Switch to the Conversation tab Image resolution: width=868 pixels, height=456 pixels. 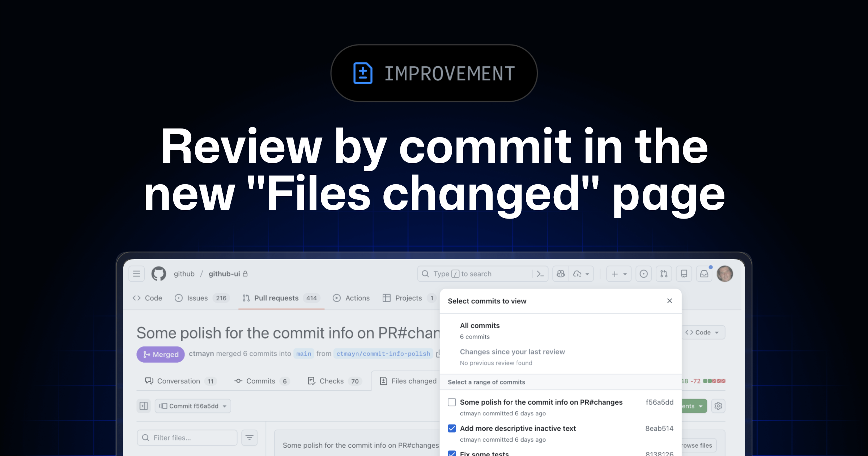(179, 381)
